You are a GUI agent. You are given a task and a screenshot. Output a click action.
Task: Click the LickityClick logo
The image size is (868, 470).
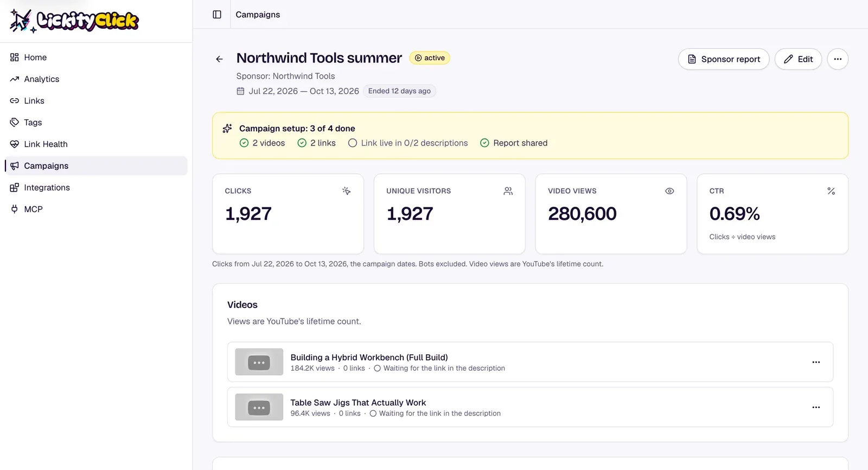point(74,21)
